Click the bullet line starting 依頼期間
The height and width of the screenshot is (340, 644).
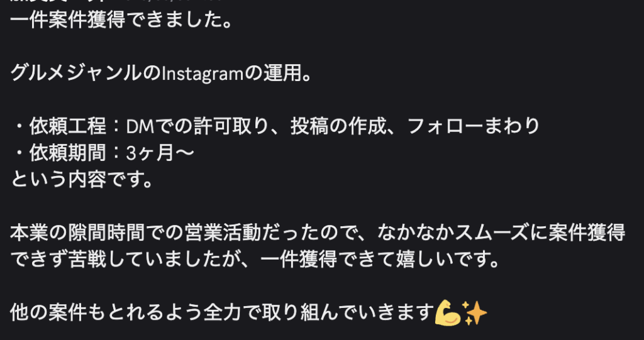point(103,153)
